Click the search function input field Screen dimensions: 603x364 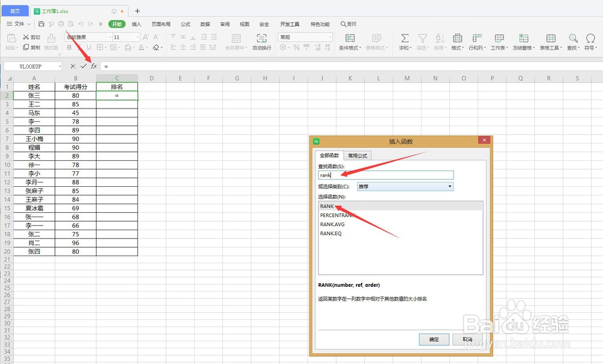click(x=386, y=175)
